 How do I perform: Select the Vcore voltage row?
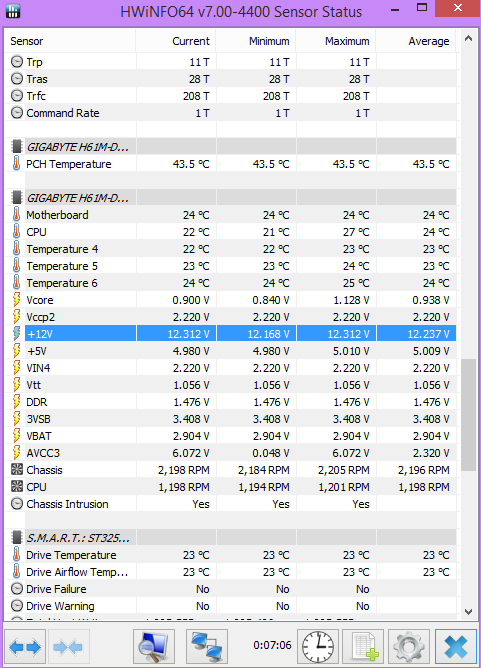[230, 300]
